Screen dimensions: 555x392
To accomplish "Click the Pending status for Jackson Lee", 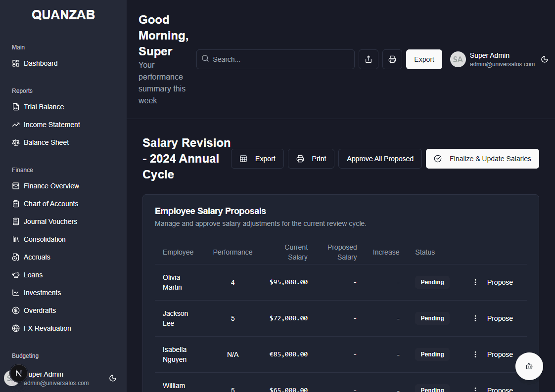I will (x=432, y=318).
